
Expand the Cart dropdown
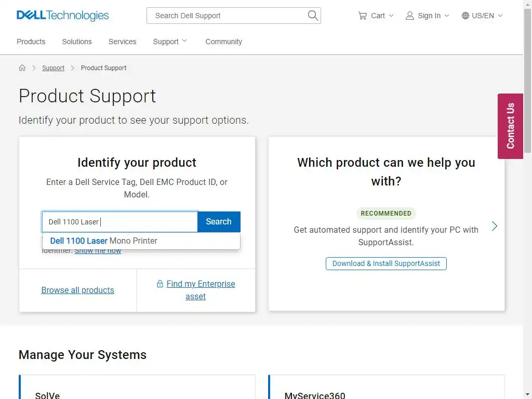click(391, 16)
